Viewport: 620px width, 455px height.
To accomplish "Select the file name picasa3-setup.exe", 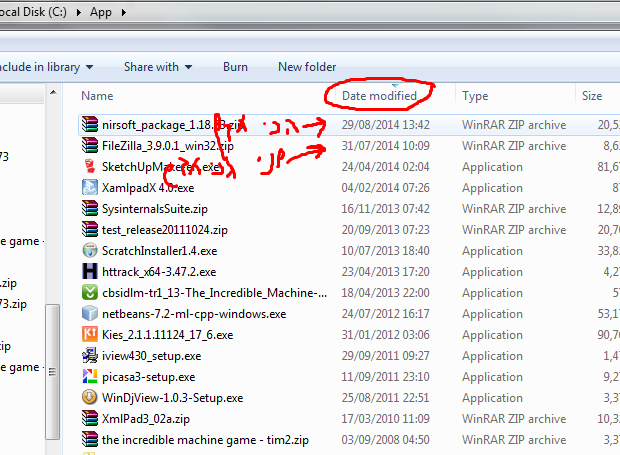I will click(148, 377).
